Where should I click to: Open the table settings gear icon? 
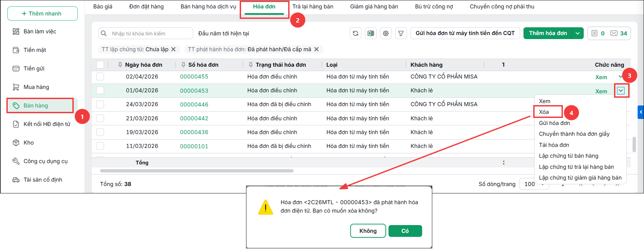click(x=386, y=33)
